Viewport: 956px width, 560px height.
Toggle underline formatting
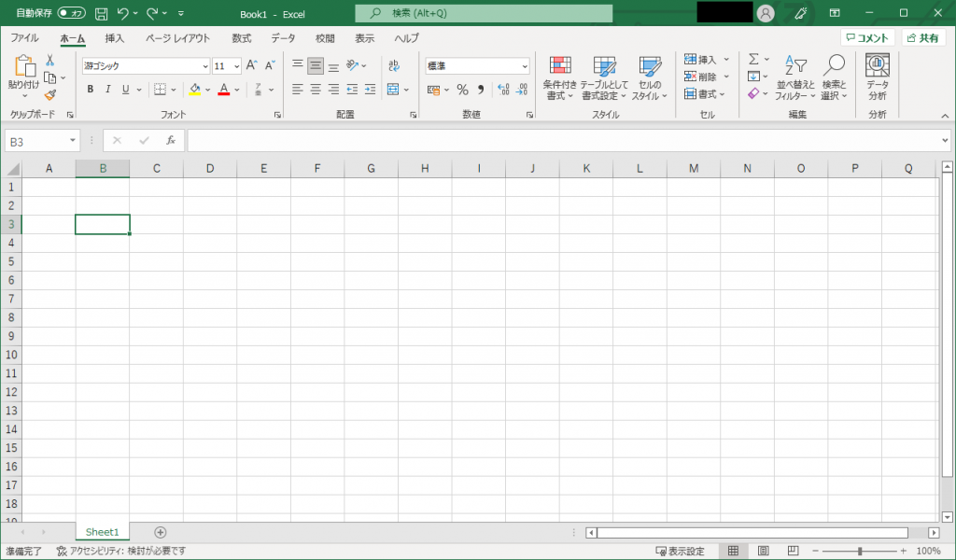point(126,90)
